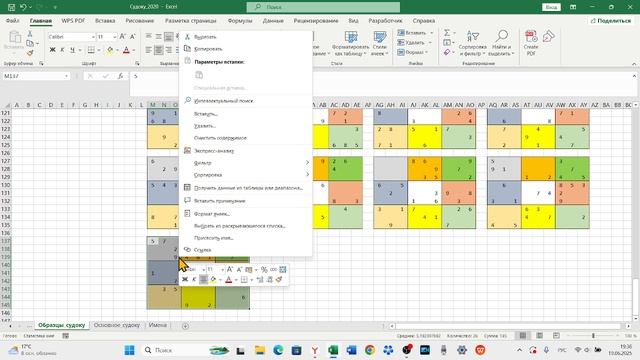Toggle ribbon horizontal center alignment button
The width and height of the screenshot is (640, 360).
coord(158,50)
